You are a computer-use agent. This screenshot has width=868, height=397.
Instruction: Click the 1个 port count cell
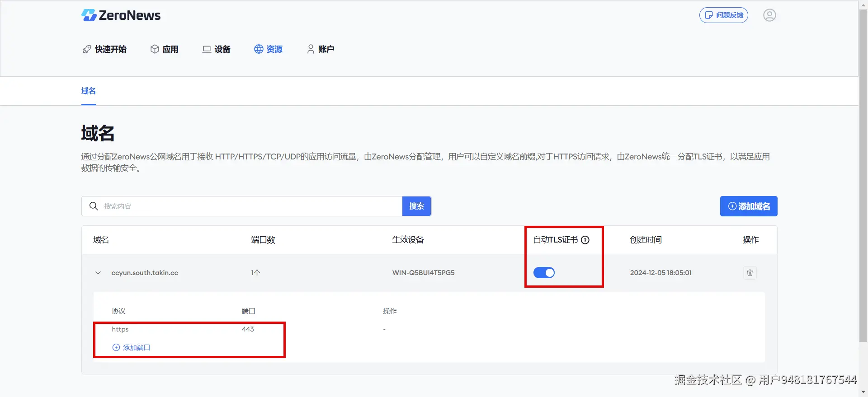pos(256,273)
